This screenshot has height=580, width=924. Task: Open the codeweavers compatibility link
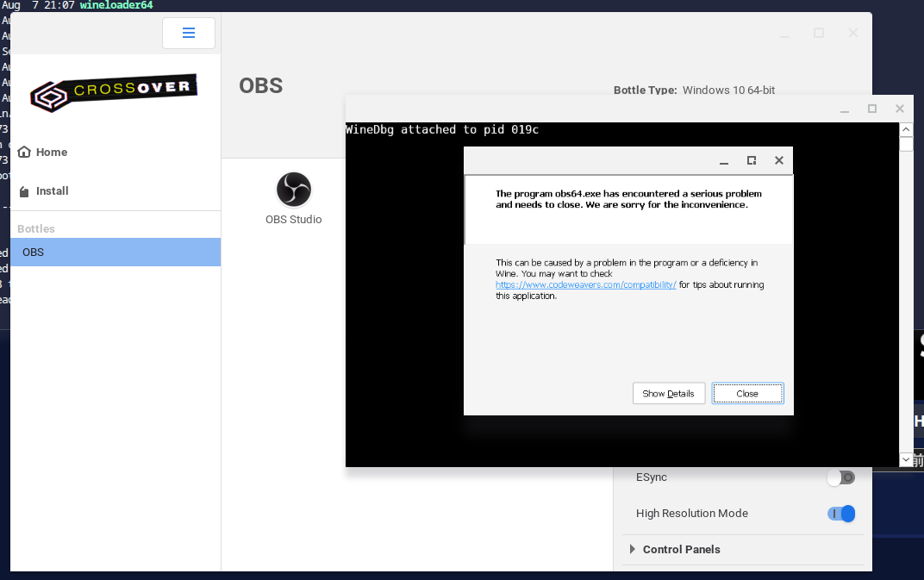coord(586,284)
